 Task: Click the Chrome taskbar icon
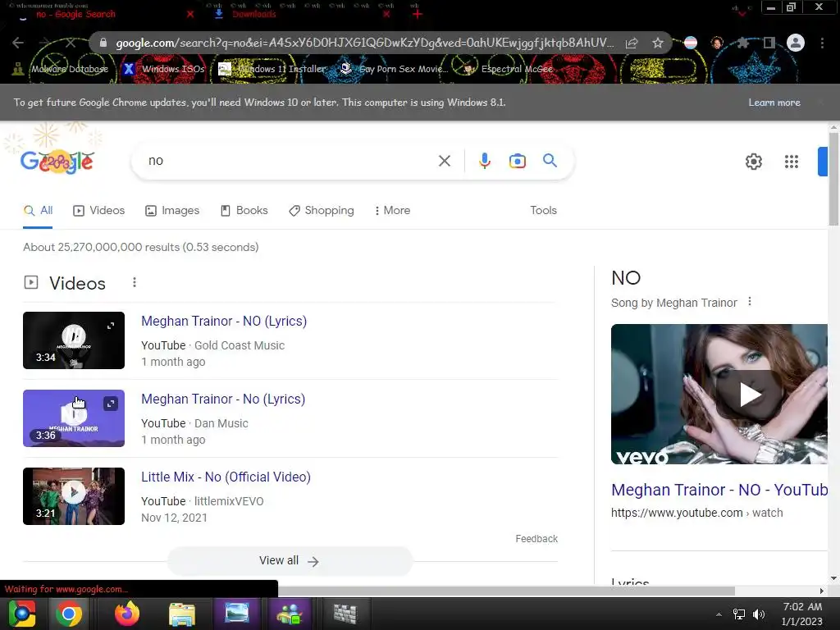(69, 614)
